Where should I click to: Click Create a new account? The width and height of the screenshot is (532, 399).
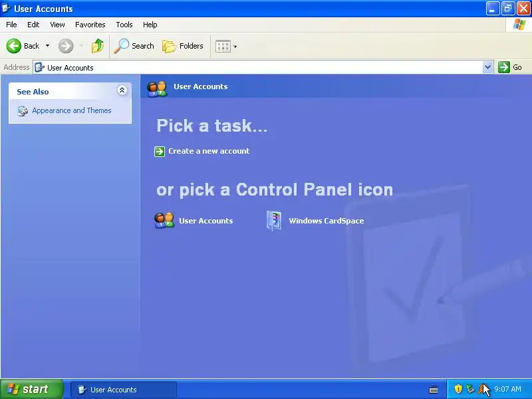[209, 151]
